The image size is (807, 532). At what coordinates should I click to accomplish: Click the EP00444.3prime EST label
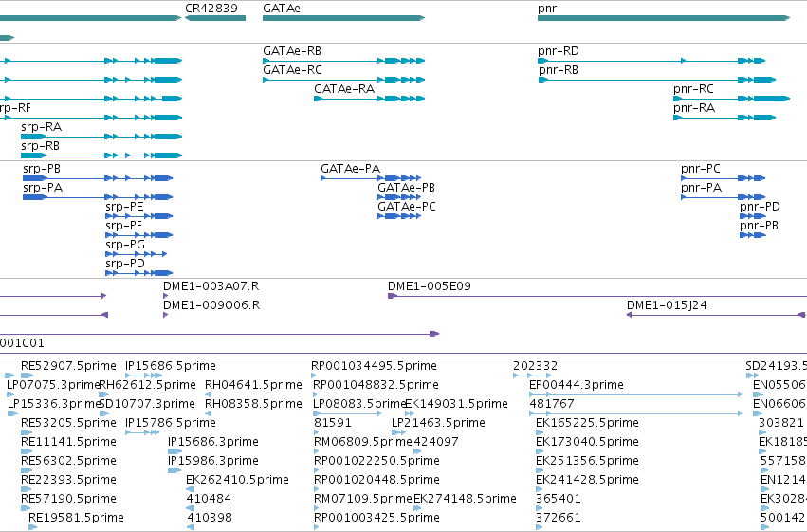577,385
